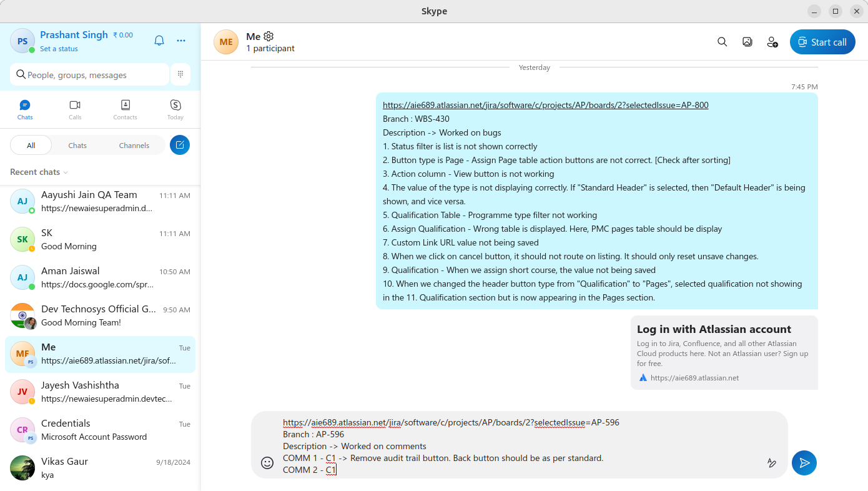Open the Credentials chat
The image size is (868, 491).
point(100,430)
